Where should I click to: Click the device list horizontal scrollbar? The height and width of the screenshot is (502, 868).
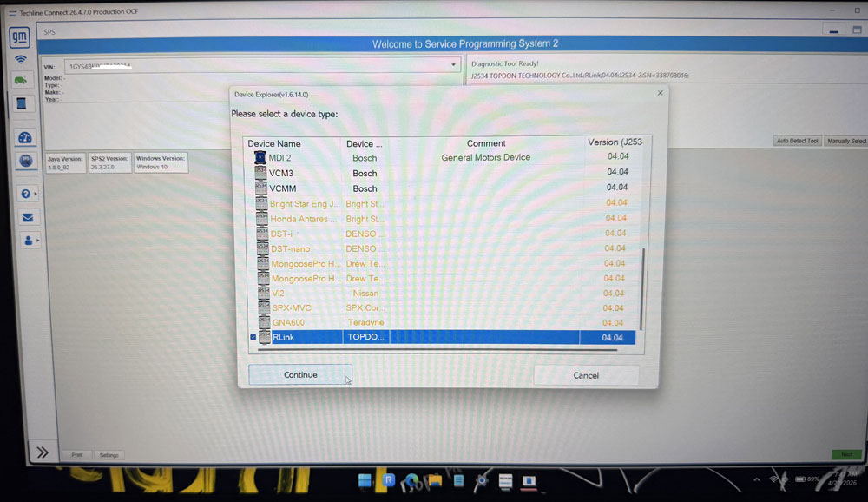[437, 350]
